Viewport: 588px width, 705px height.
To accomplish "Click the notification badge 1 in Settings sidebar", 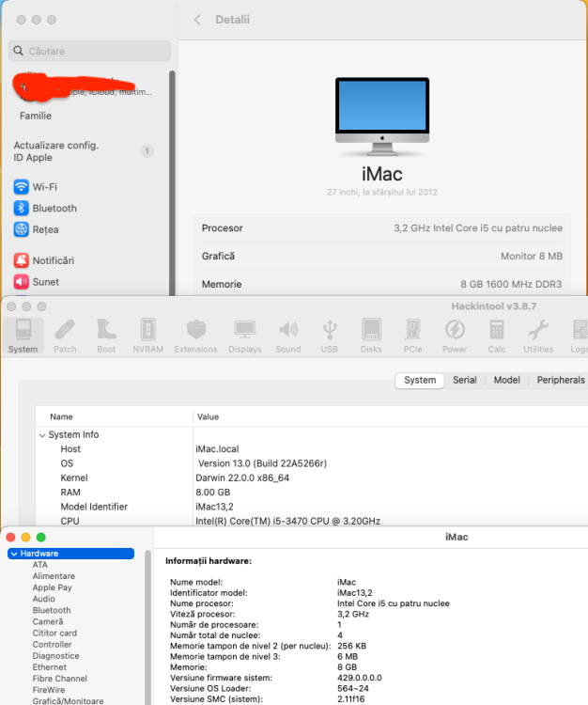I will 147,151.
